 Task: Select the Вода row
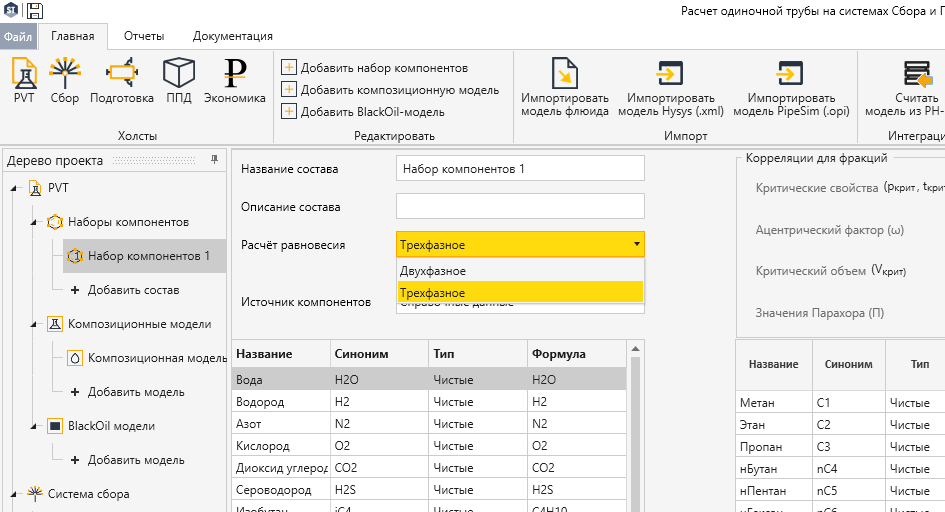tap(429, 379)
